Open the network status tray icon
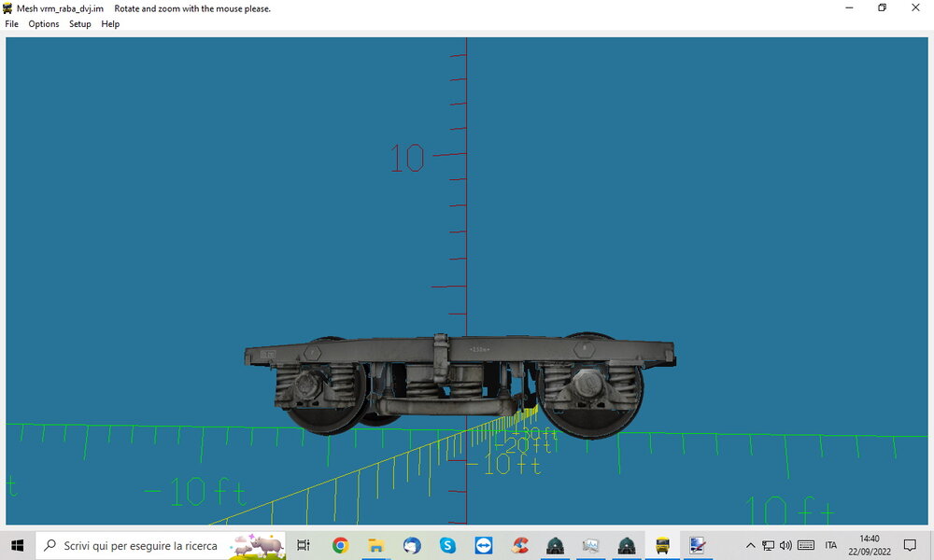The image size is (934, 560). [x=769, y=545]
